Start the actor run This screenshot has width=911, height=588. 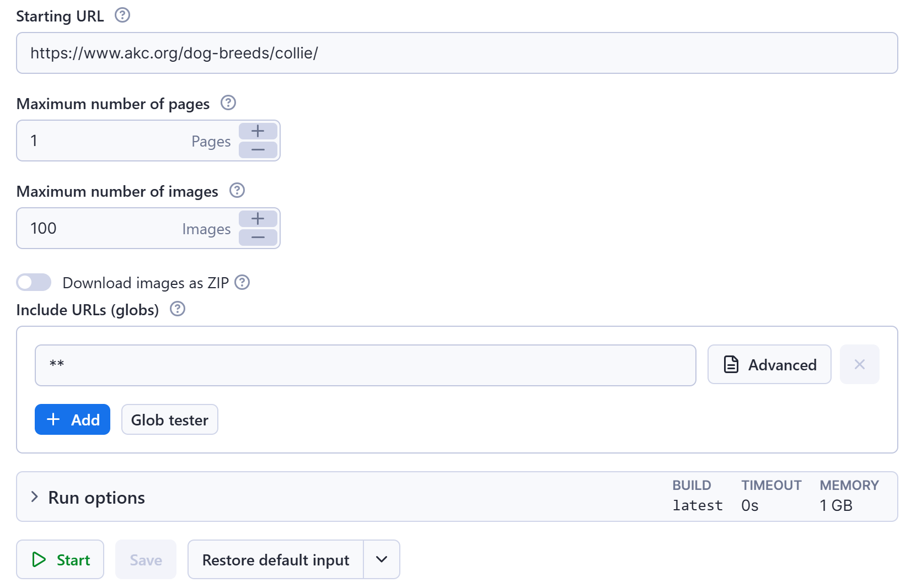(60, 559)
